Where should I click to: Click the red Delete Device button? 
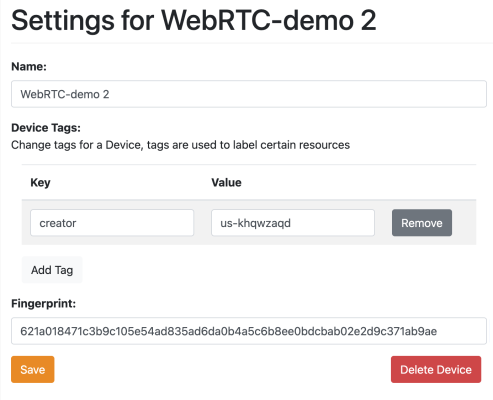(x=436, y=369)
